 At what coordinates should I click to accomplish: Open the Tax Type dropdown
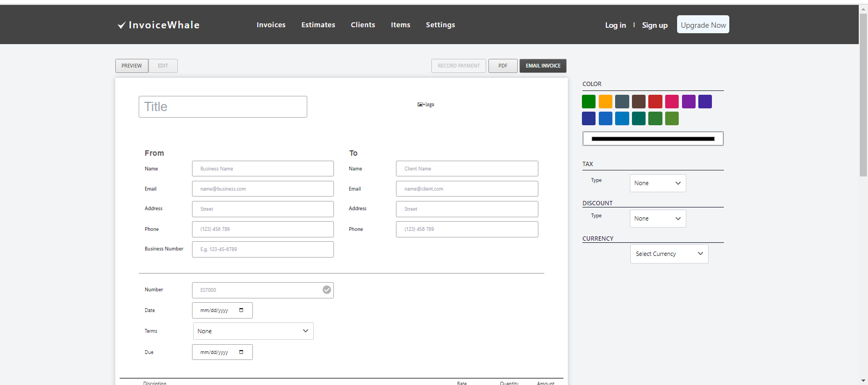pyautogui.click(x=658, y=183)
